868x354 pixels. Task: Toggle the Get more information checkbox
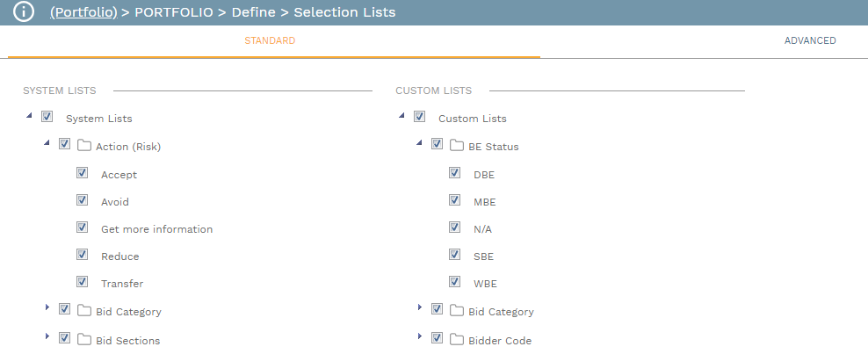[x=83, y=228]
